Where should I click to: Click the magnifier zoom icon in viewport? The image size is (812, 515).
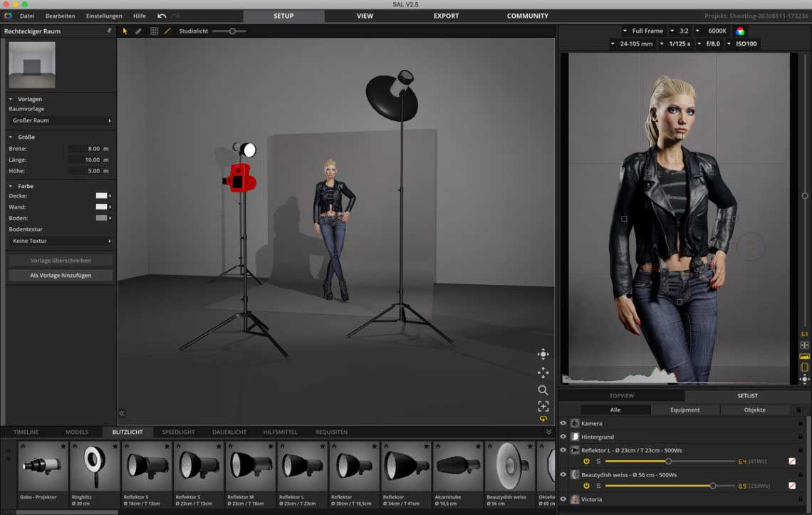(x=543, y=390)
